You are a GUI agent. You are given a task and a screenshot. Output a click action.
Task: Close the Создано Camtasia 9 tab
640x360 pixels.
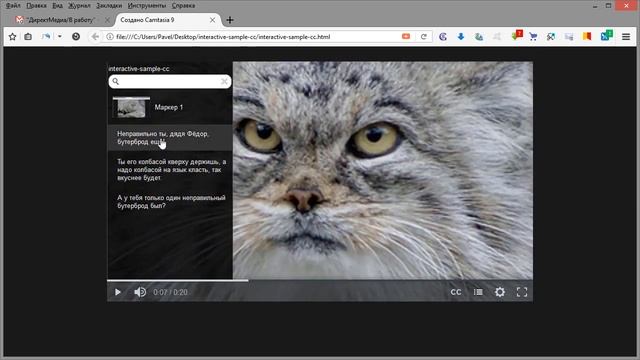[x=212, y=20]
